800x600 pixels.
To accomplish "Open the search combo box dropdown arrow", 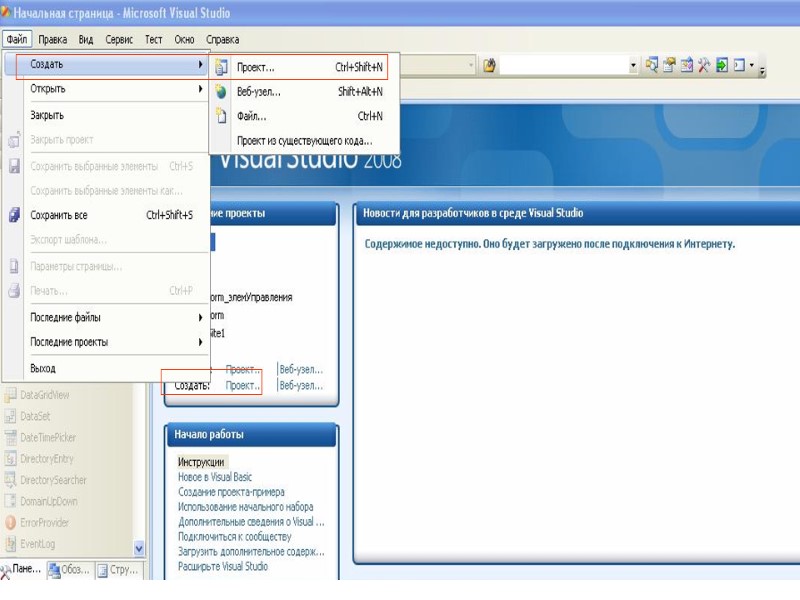I will tap(633, 65).
